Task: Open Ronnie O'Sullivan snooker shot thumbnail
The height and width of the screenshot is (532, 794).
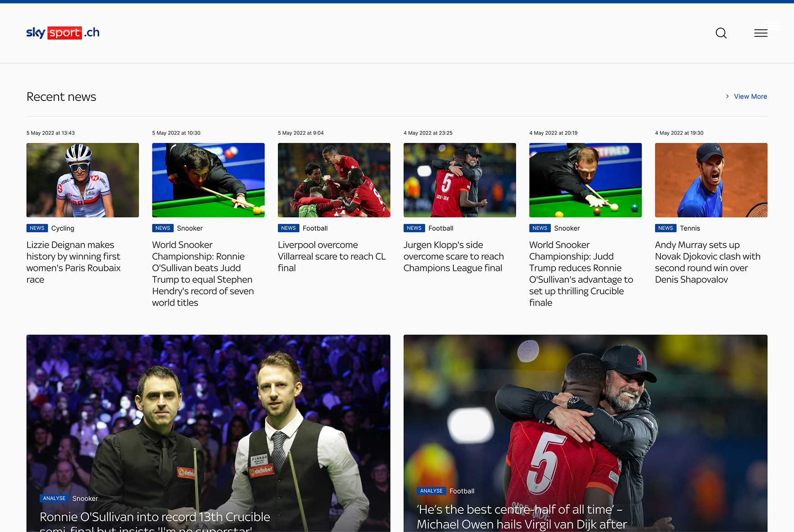Action: click(208, 180)
